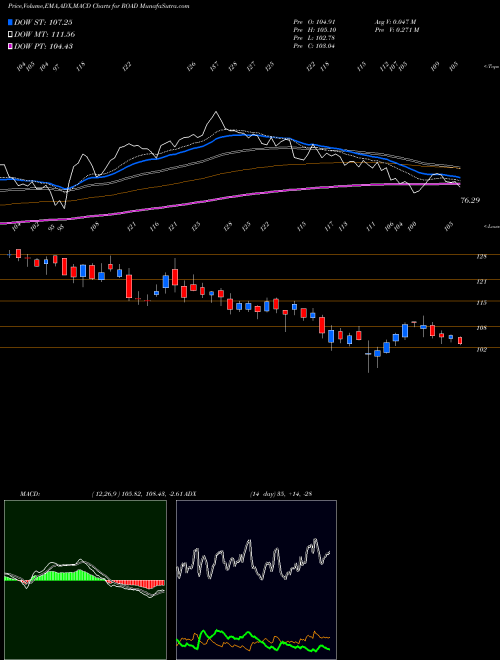Click the 102 price axis label
The height and width of the screenshot is (660, 500).
pyautogui.click(x=481, y=349)
